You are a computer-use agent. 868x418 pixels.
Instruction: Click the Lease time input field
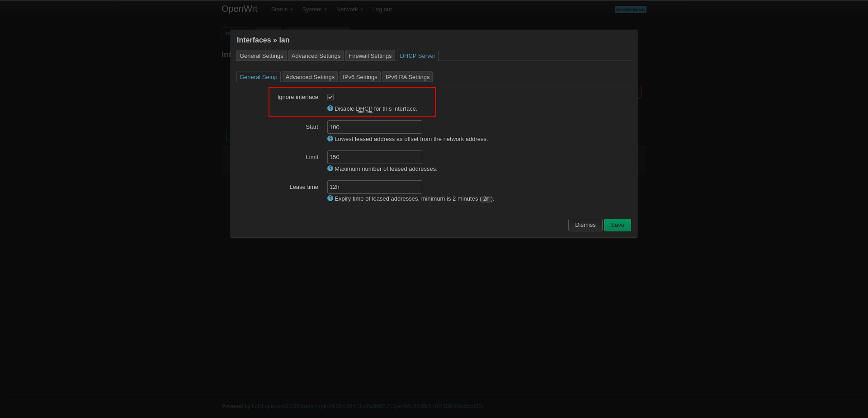[x=375, y=187]
